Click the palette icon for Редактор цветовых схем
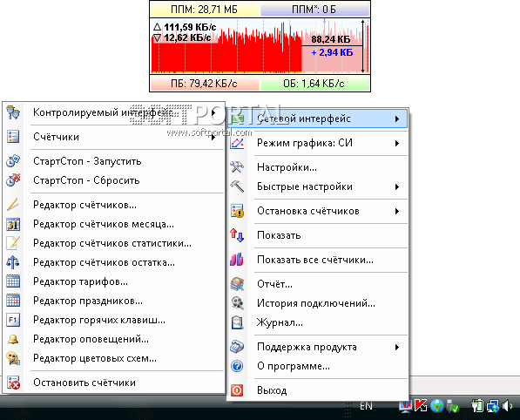The height and width of the screenshot is (420, 520). (13, 358)
